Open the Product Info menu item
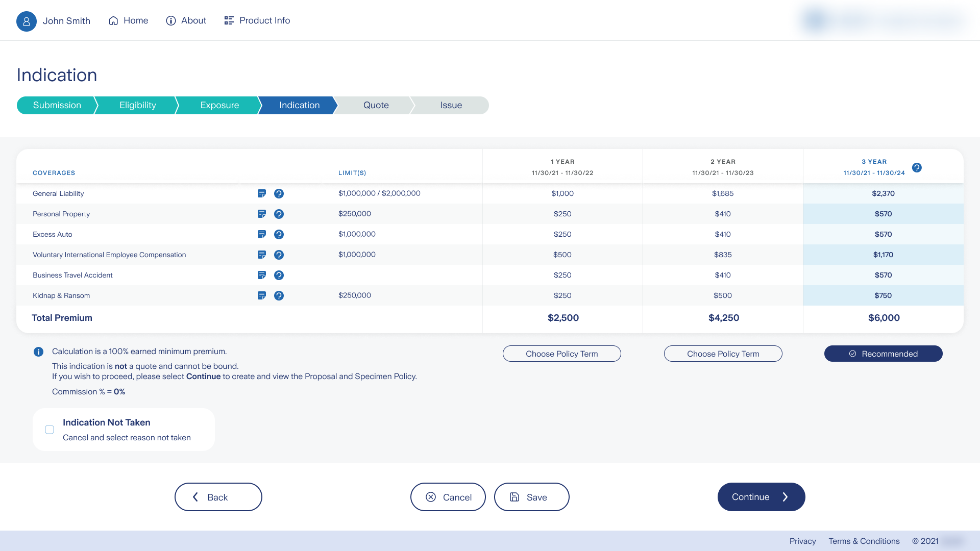The width and height of the screenshot is (980, 551). coord(257,20)
